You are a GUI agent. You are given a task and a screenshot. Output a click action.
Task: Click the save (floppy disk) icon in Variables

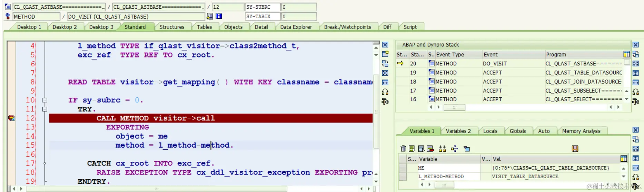[x=575, y=149]
